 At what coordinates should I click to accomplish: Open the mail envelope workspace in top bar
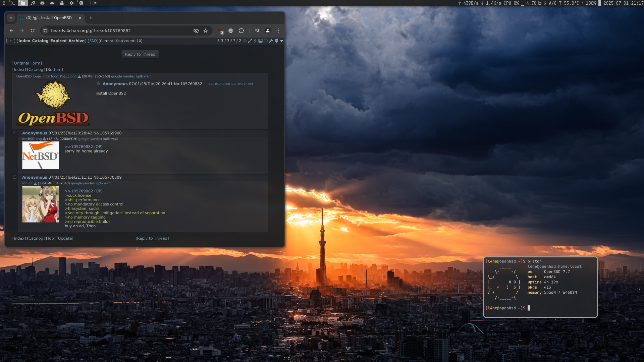[x=42, y=3]
